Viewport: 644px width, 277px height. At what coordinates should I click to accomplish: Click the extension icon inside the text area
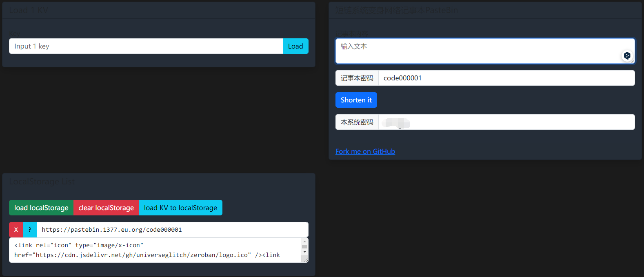tap(627, 55)
